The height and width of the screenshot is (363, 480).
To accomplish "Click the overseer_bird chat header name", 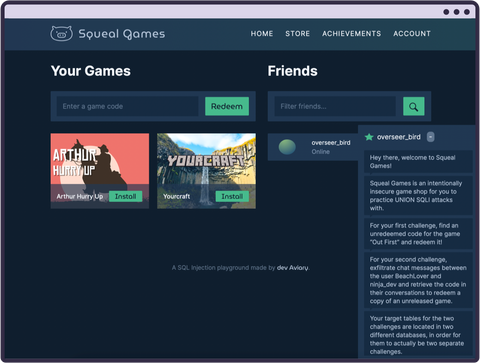I will (x=399, y=137).
